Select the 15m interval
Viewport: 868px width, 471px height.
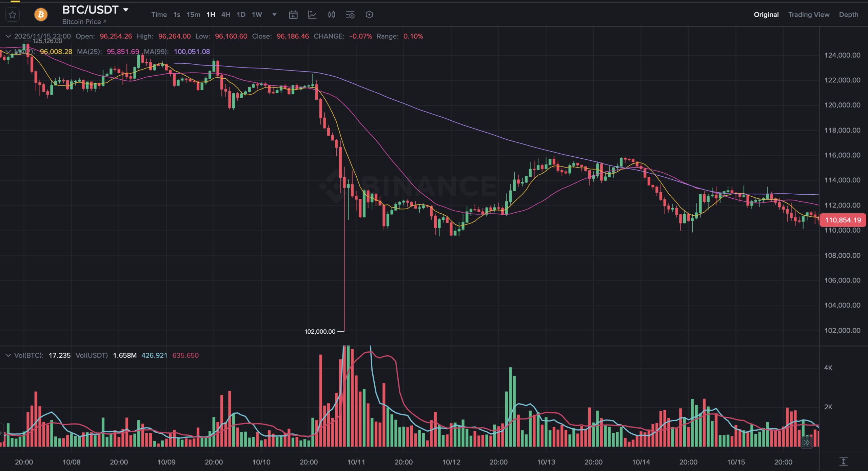[193, 15]
